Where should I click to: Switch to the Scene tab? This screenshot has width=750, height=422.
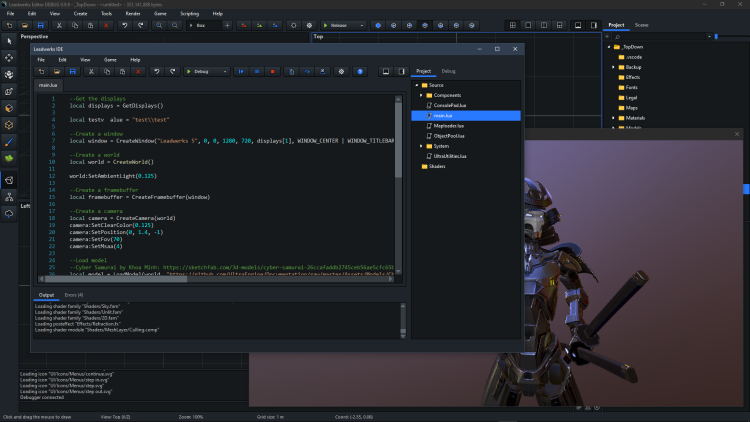641,24
